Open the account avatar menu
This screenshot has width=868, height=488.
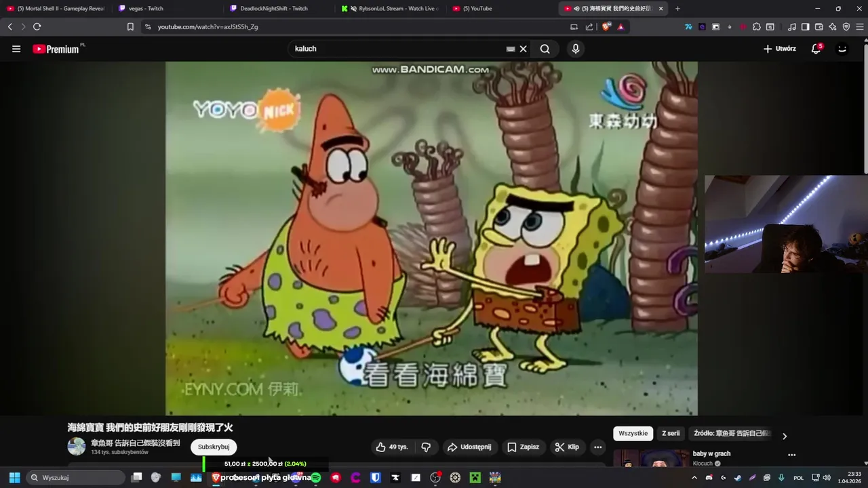click(x=842, y=49)
